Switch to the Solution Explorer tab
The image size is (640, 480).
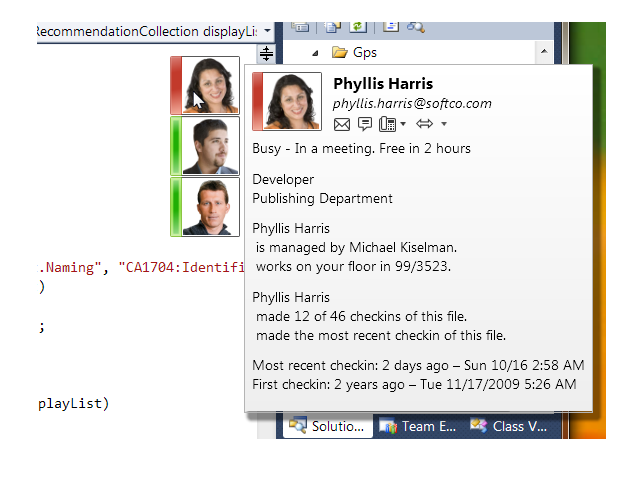(x=328, y=426)
